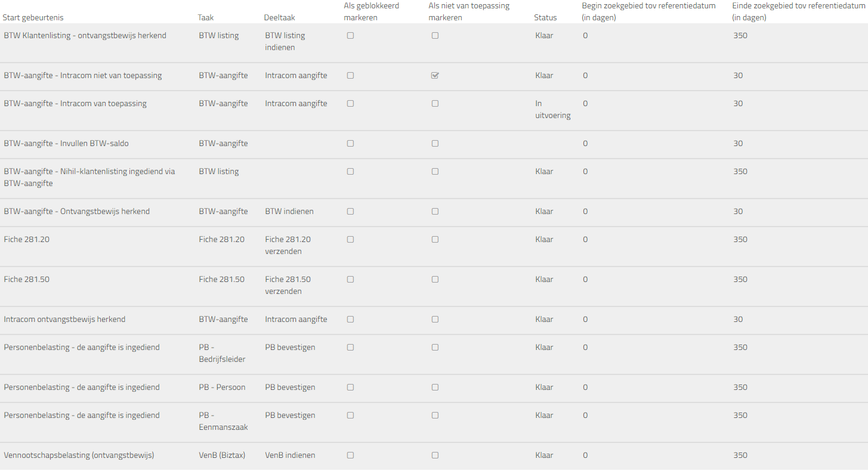Screen dimensions: 868x471
Task: Check 'geblokkeerd' for Invullen BTW-saldo row
Action: coord(350,144)
